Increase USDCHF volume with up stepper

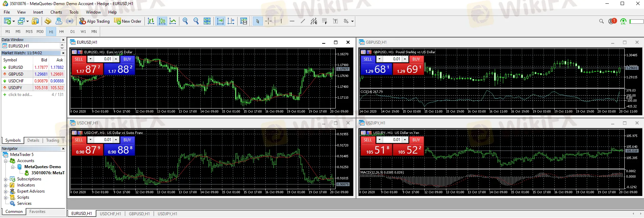(x=116, y=140)
